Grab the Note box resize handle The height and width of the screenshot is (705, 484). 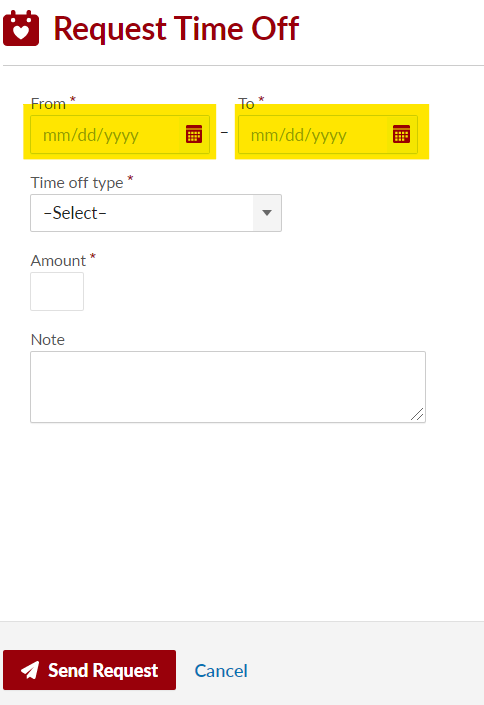417,414
